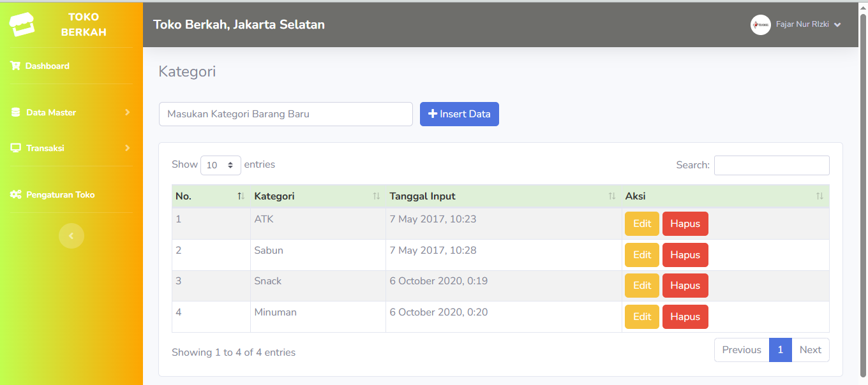
Task: Expand the Data Master submenu chevron
Action: (x=127, y=112)
